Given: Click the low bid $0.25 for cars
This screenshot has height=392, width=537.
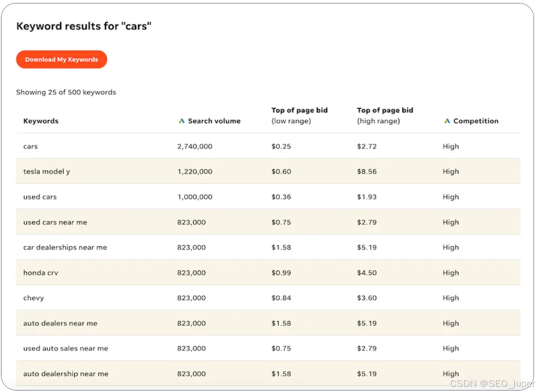Looking at the screenshot, I should pos(281,146).
